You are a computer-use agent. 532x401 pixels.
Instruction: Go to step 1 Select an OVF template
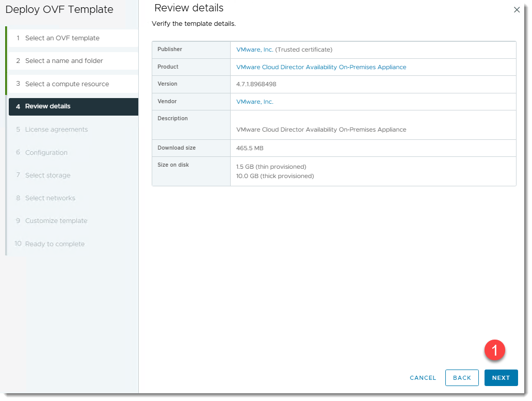[62, 38]
